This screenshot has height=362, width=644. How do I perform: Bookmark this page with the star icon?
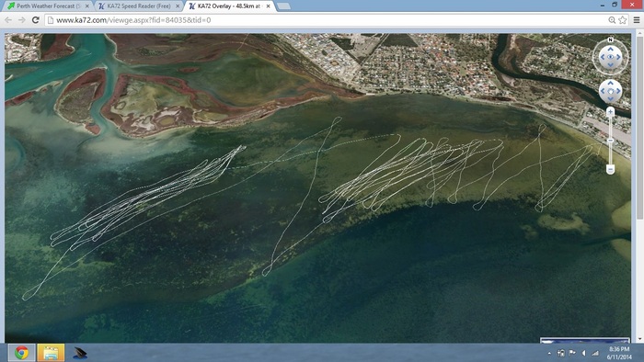pos(623,20)
